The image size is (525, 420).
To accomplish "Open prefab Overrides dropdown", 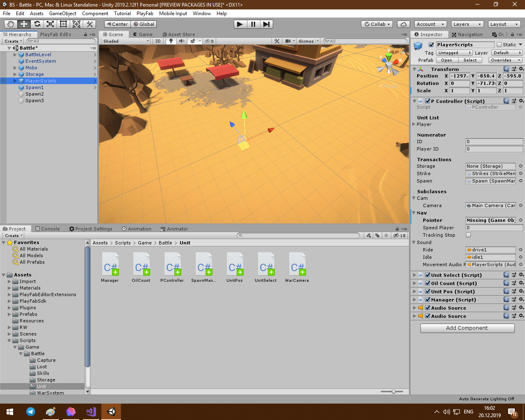I will click(505, 60).
